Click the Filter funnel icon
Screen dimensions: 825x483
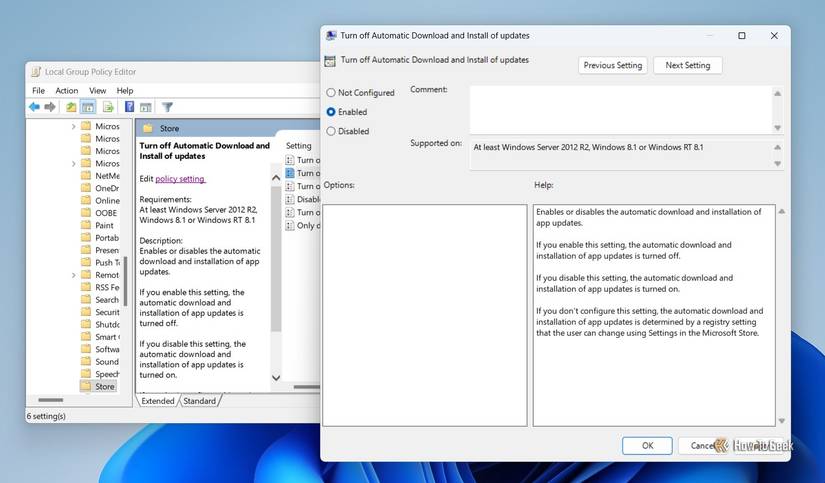pos(167,107)
